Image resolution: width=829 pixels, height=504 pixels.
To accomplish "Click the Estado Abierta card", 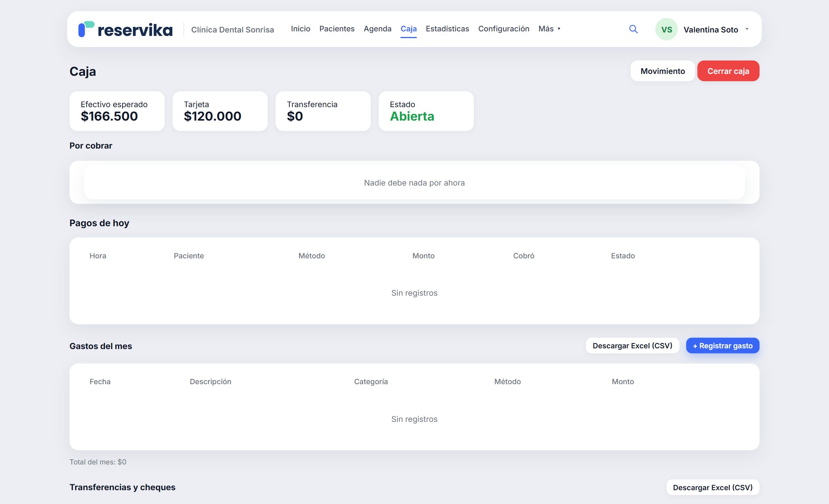I will [x=426, y=111].
